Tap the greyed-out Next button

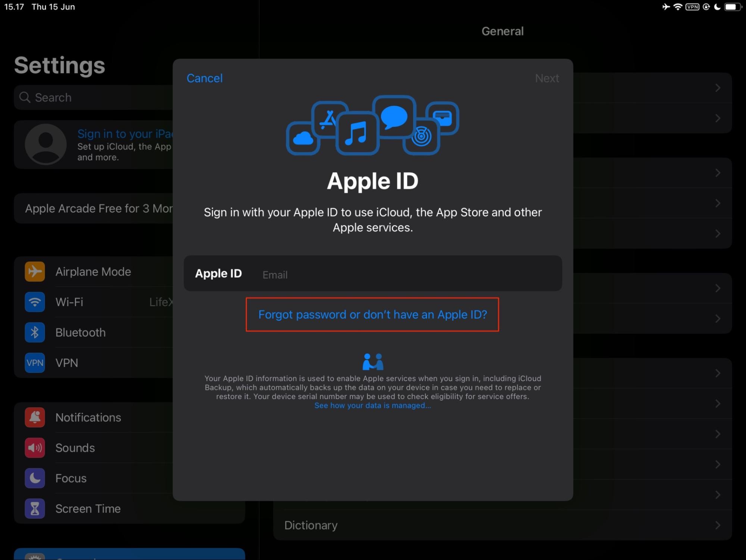547,78
